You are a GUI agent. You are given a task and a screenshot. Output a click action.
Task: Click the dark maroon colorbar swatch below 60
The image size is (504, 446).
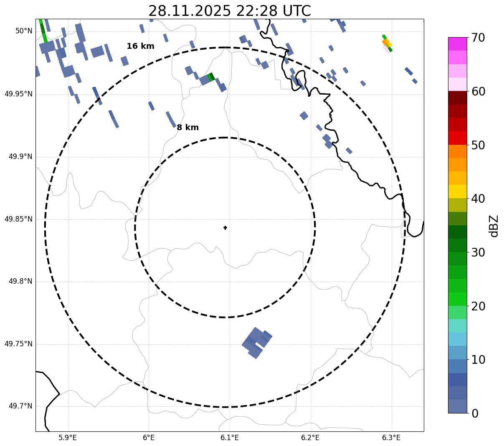[458, 98]
